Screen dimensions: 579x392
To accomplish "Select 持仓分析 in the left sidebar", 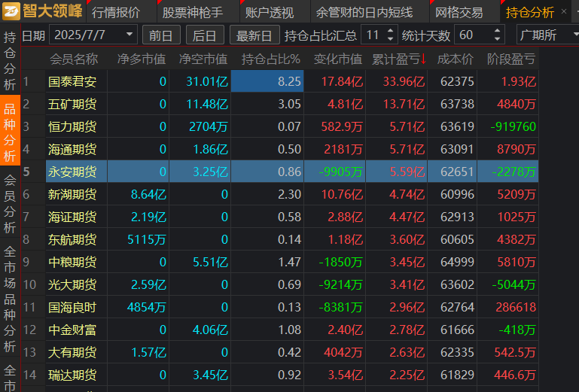I will pos(10,60).
